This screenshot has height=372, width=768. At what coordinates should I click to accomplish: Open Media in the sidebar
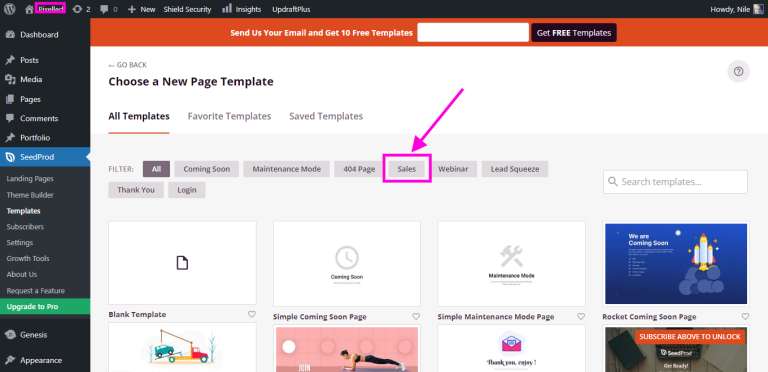[31, 79]
